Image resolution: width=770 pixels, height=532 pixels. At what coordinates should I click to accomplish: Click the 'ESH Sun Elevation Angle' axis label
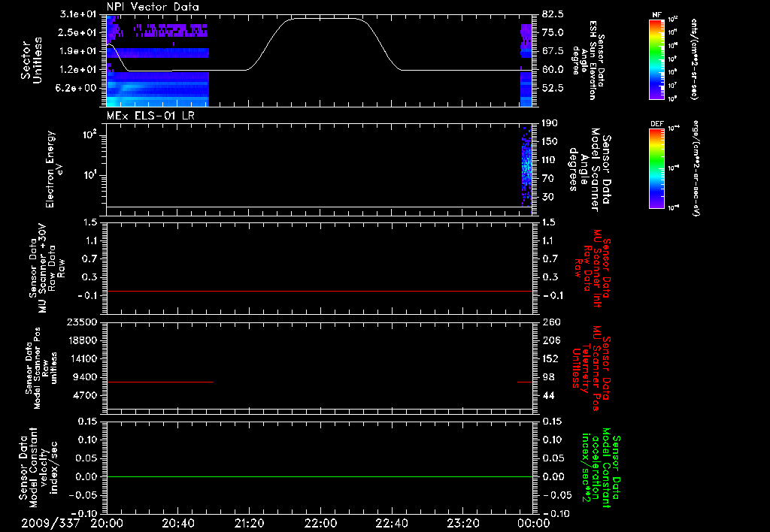588,60
